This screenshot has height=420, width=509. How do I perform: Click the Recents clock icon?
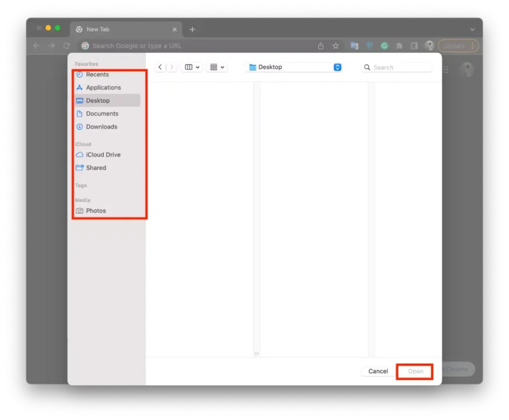click(x=80, y=74)
